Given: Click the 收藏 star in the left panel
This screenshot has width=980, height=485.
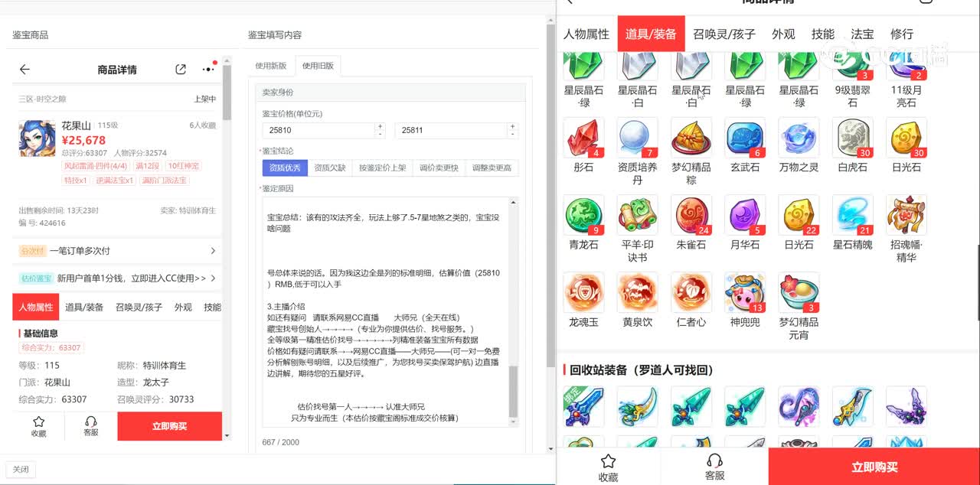Looking at the screenshot, I should click(38, 426).
